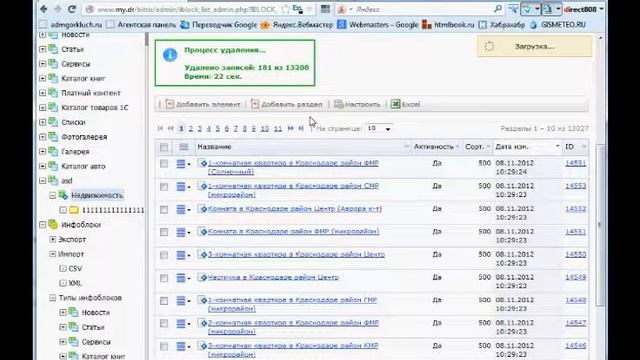This screenshot has width=640, height=360.
Task: Click the Инфоблоки section icon
Action: 53,224
